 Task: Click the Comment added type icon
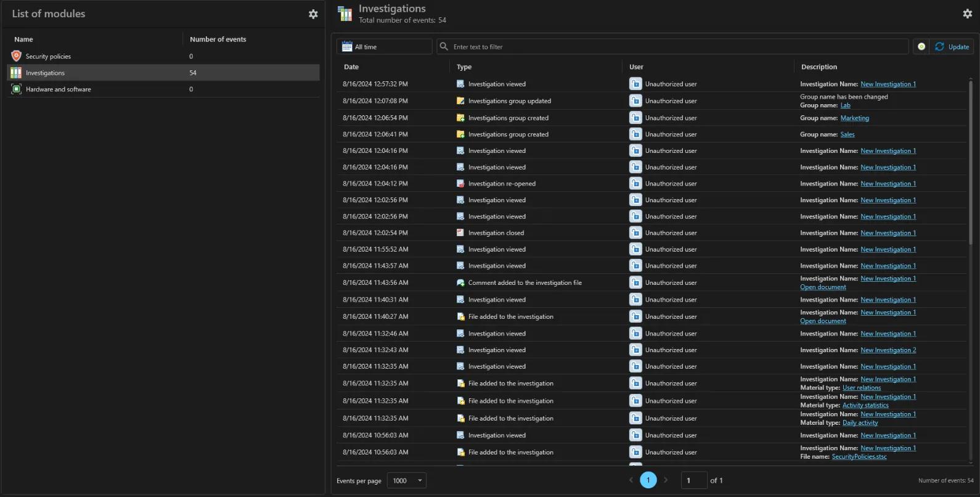(460, 282)
